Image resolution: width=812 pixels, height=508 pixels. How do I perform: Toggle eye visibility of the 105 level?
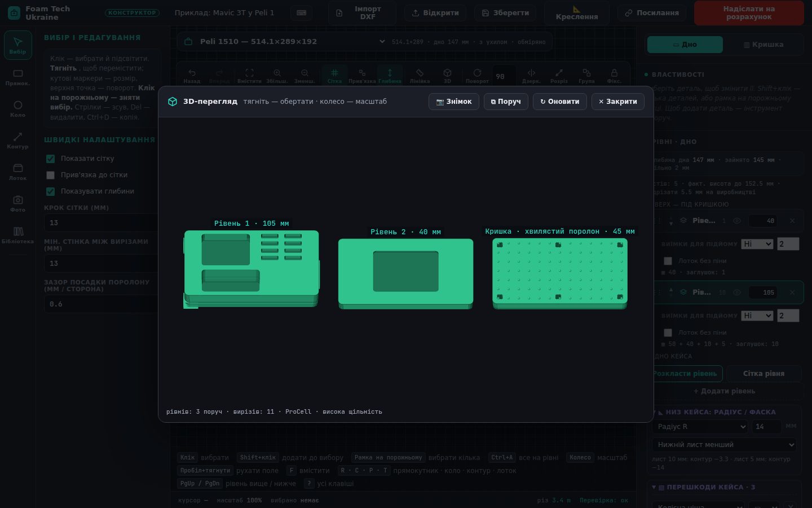pos(736,292)
